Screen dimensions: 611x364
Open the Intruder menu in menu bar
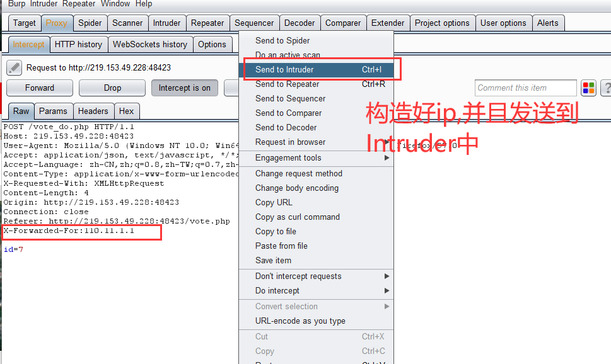point(44,4)
